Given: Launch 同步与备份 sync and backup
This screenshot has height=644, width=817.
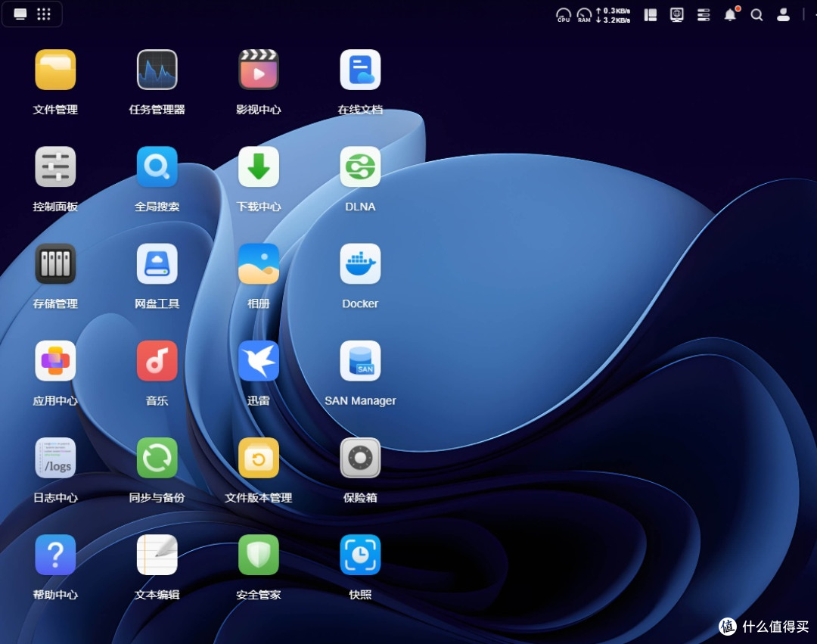Looking at the screenshot, I should click(x=157, y=458).
